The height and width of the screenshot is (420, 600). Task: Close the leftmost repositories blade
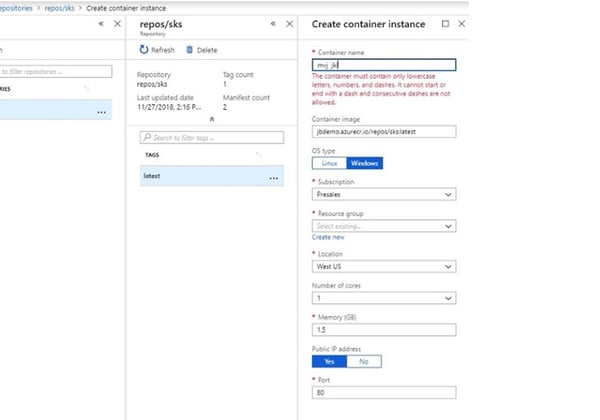[117, 24]
